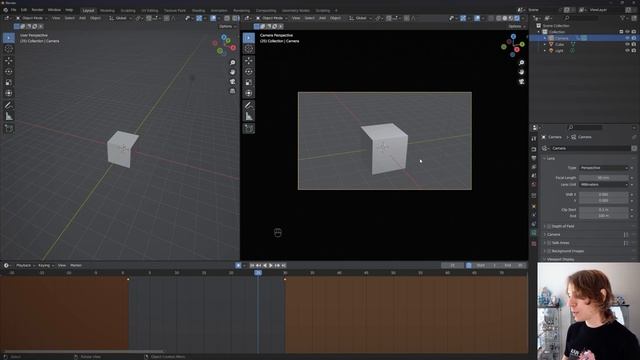Open the Lens Unit Millimeters dropdown
This screenshot has height=360, width=640.
[x=604, y=184]
